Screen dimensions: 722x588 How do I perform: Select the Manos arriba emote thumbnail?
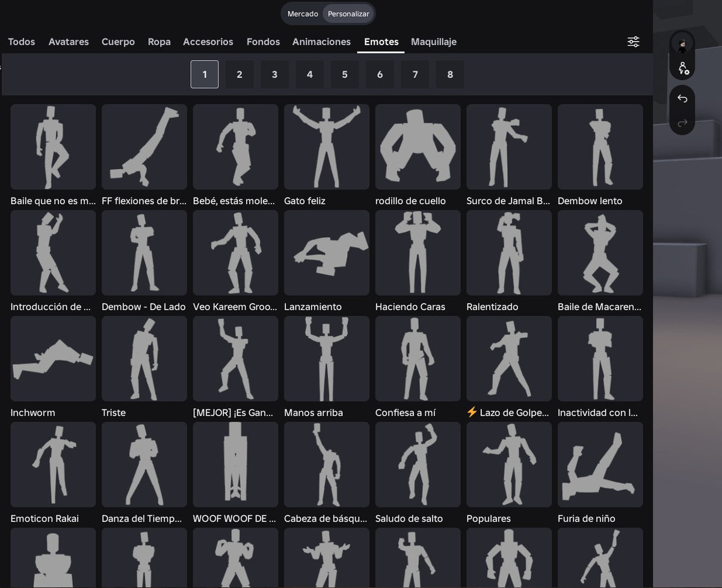pos(327,359)
